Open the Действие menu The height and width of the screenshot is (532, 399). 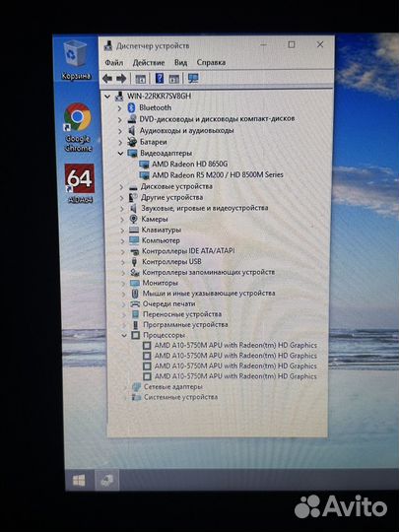pyautogui.click(x=149, y=63)
